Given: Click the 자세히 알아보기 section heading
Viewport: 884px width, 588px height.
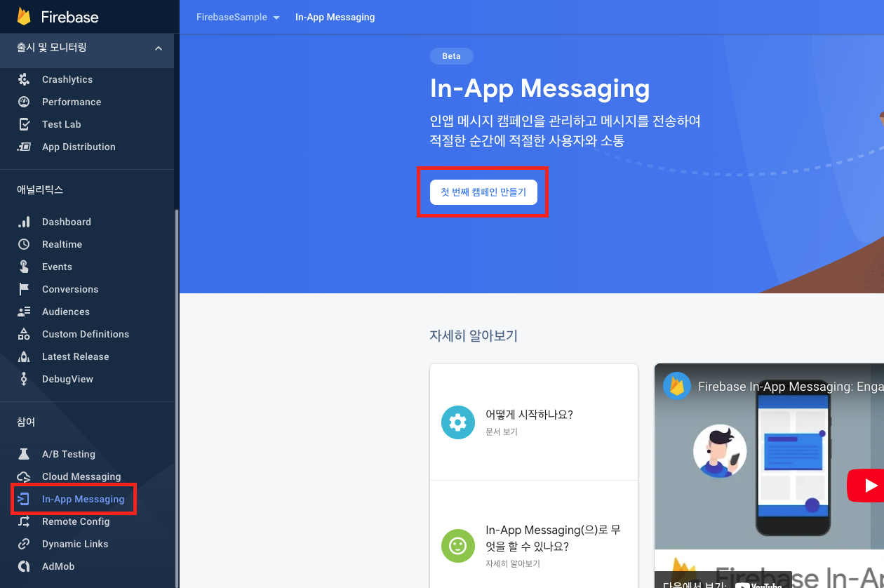Looking at the screenshot, I should 474,335.
